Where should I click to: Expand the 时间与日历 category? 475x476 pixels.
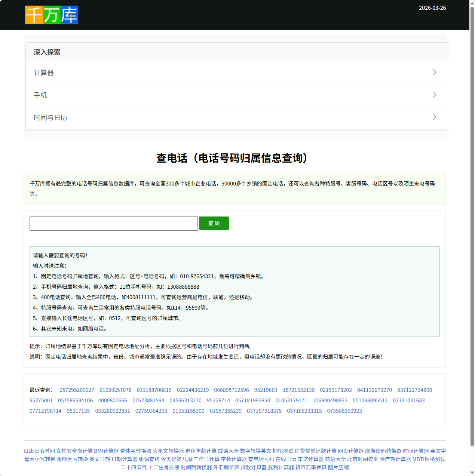point(237,117)
